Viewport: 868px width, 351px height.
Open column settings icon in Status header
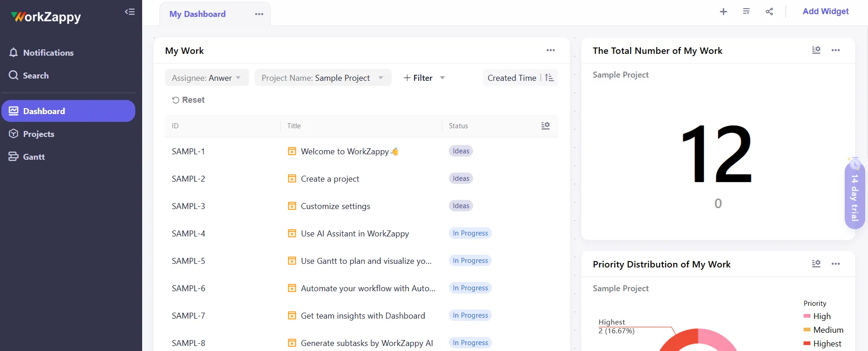coord(545,126)
